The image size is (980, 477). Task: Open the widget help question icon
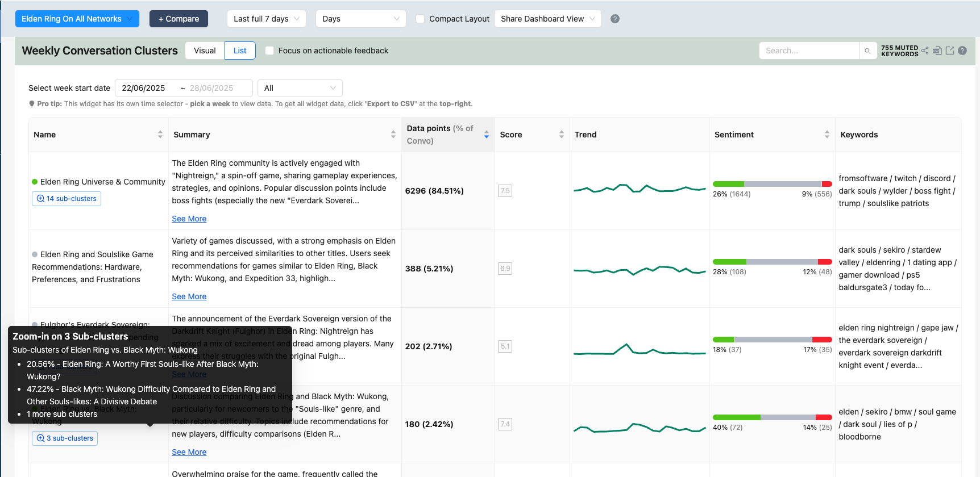coord(962,51)
